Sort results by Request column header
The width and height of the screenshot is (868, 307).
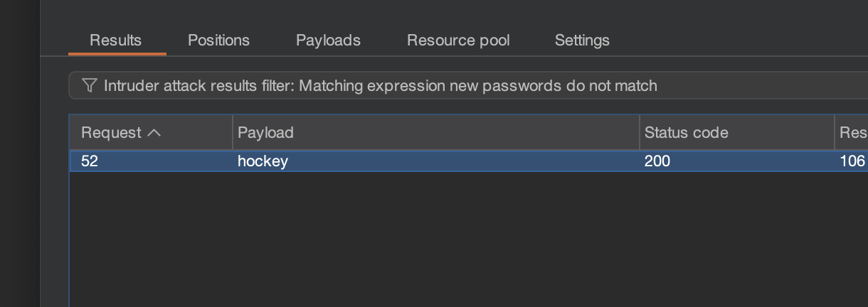[x=111, y=132]
